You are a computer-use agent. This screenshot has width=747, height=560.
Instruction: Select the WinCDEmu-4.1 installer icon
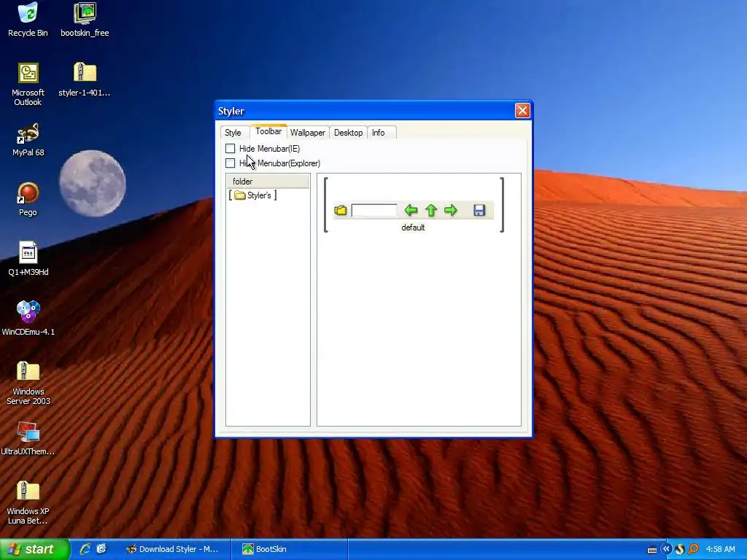click(x=28, y=319)
